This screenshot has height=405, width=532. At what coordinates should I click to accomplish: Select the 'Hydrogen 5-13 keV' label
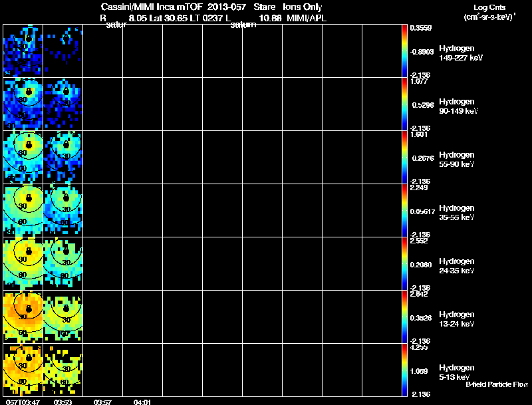click(457, 372)
